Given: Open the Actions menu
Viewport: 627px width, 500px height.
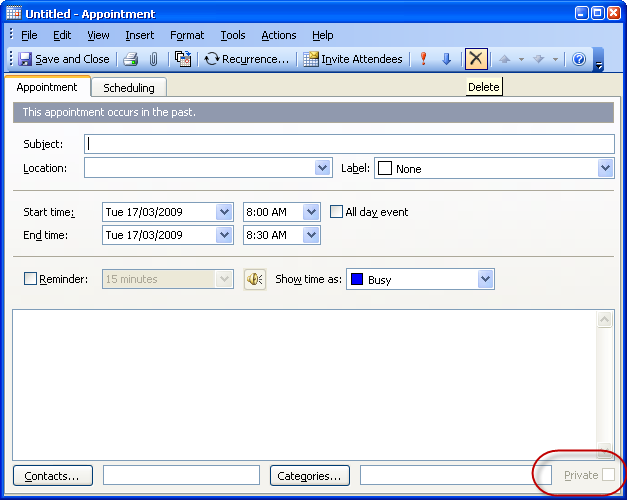Looking at the screenshot, I should pos(279,35).
